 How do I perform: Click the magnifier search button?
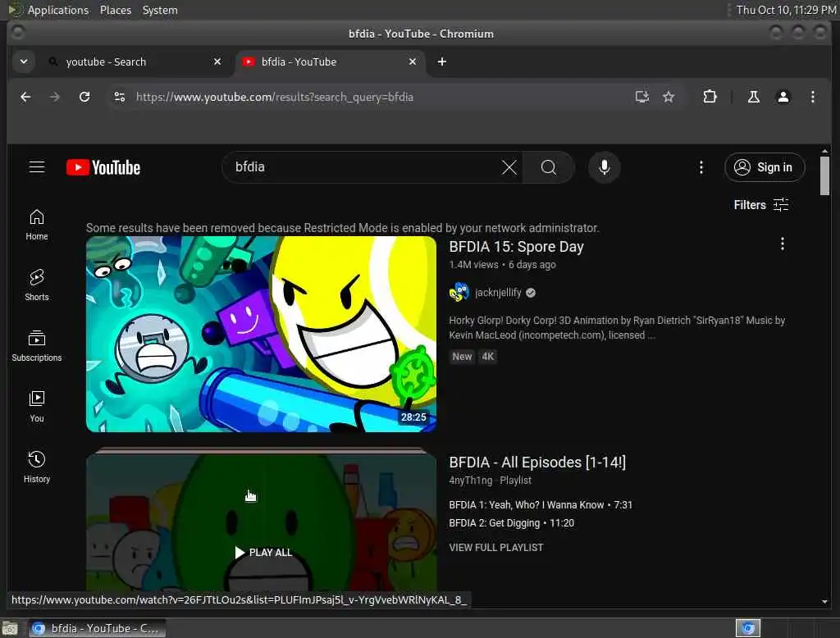pos(548,167)
